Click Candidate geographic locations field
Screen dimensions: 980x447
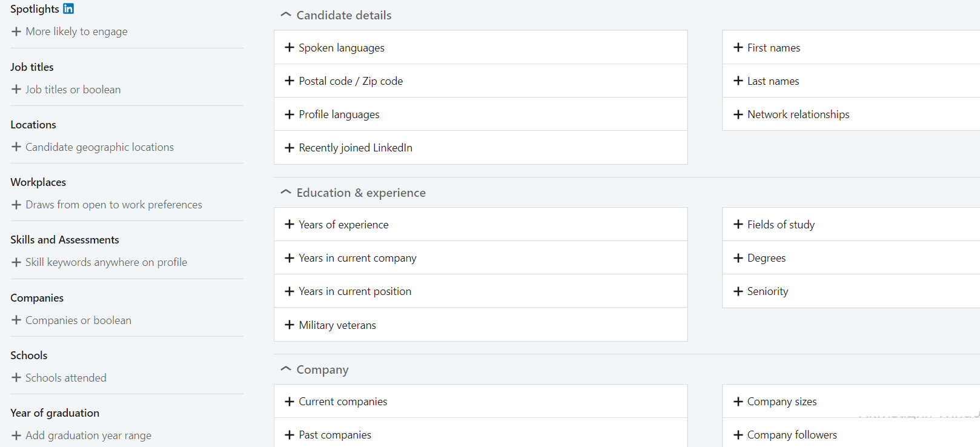[x=99, y=147]
